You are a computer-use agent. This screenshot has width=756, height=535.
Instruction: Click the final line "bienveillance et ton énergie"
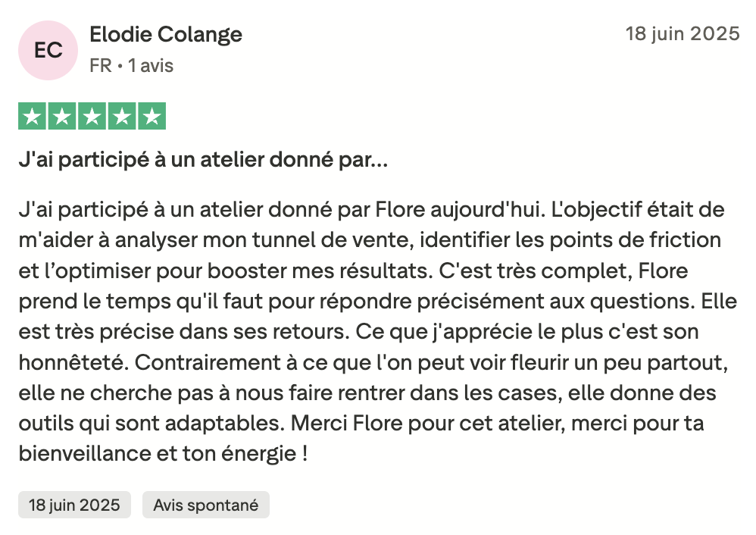tap(163, 455)
